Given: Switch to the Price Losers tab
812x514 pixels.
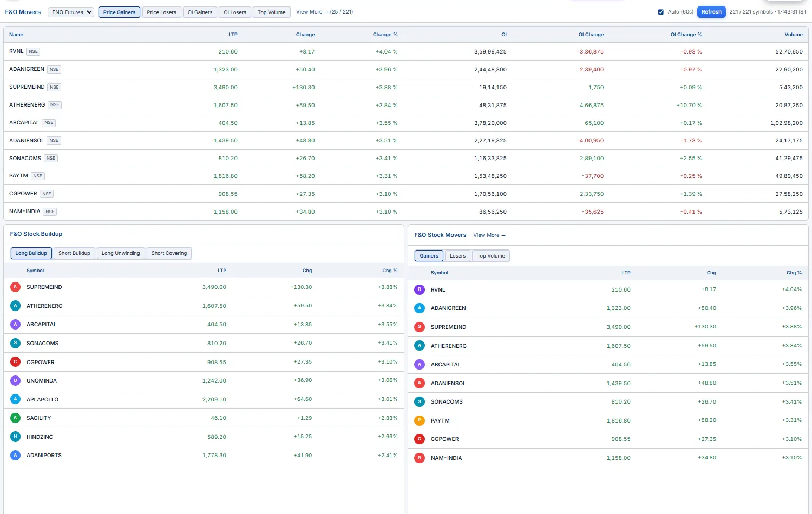Looking at the screenshot, I should pyautogui.click(x=161, y=12).
